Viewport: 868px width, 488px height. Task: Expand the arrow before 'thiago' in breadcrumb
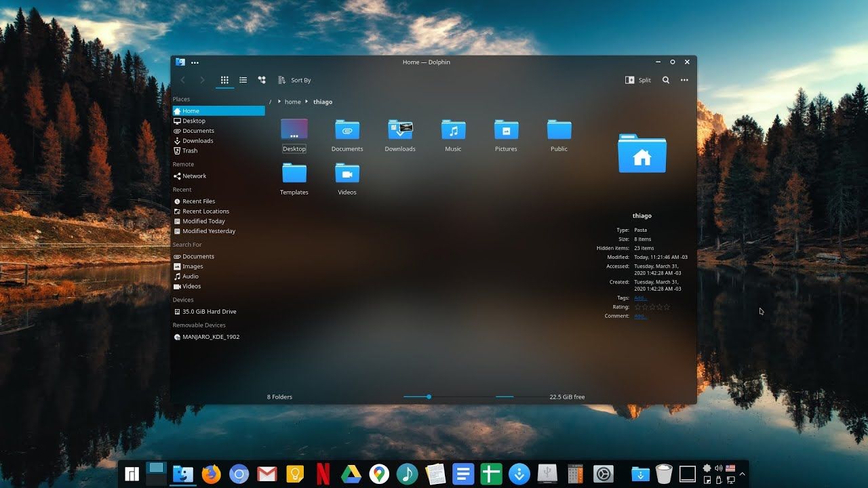coord(307,102)
